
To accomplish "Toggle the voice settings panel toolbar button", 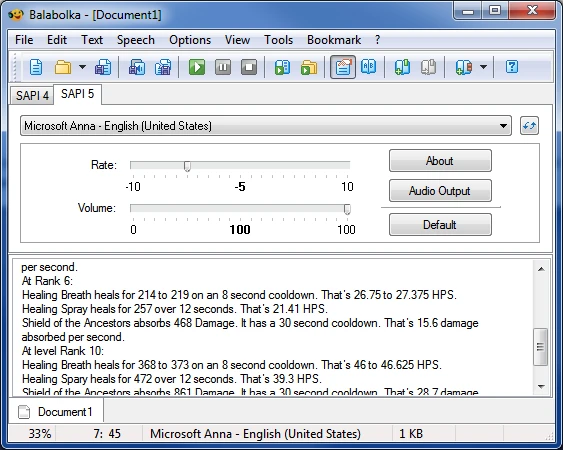I will (x=343, y=67).
